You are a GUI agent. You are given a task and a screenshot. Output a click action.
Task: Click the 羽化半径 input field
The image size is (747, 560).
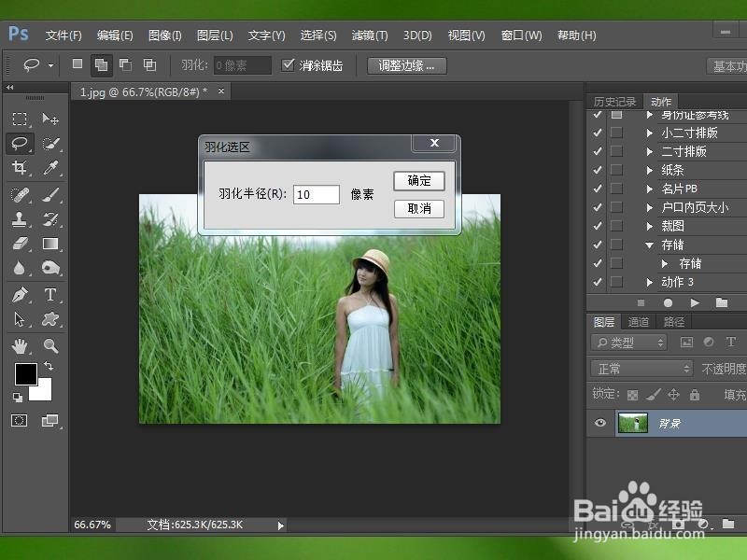(317, 194)
